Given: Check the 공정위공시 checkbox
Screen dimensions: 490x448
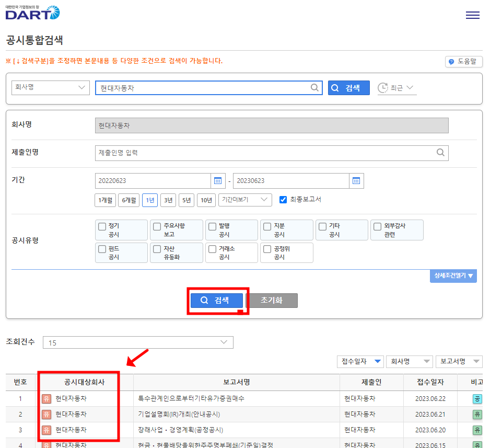Looking at the screenshot, I should [267, 249].
